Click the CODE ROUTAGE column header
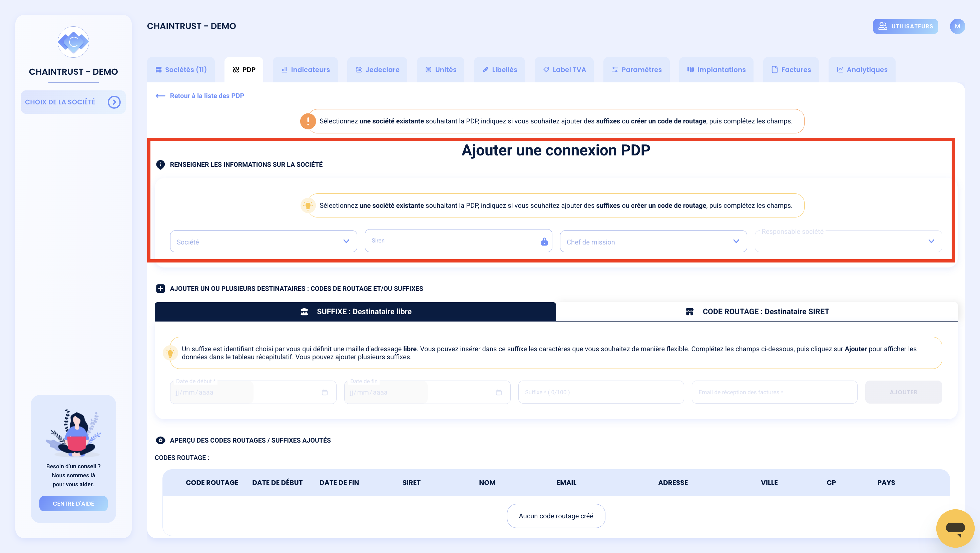 coord(212,483)
